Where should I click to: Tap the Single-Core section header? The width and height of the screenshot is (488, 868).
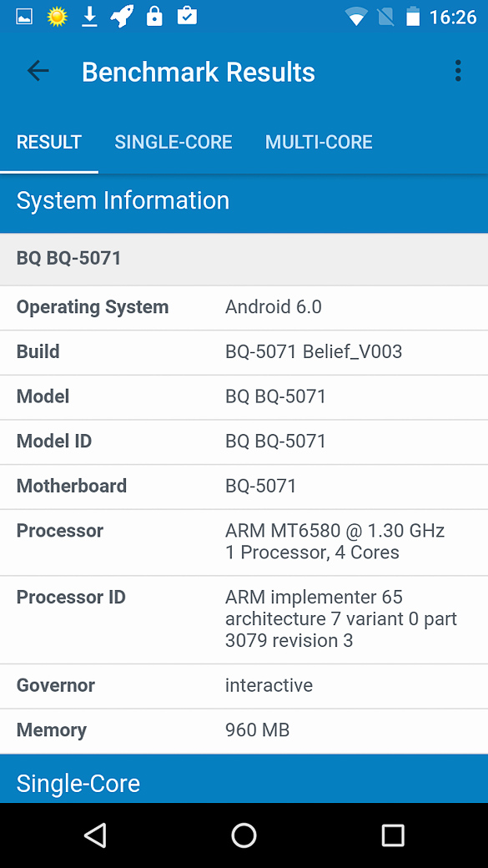244,779
